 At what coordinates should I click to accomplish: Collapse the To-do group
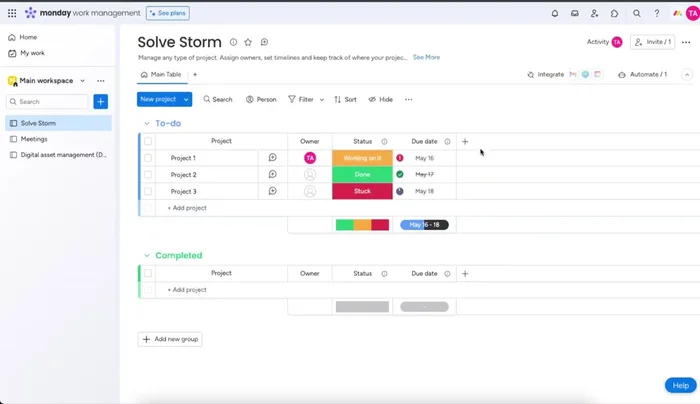[x=146, y=124]
